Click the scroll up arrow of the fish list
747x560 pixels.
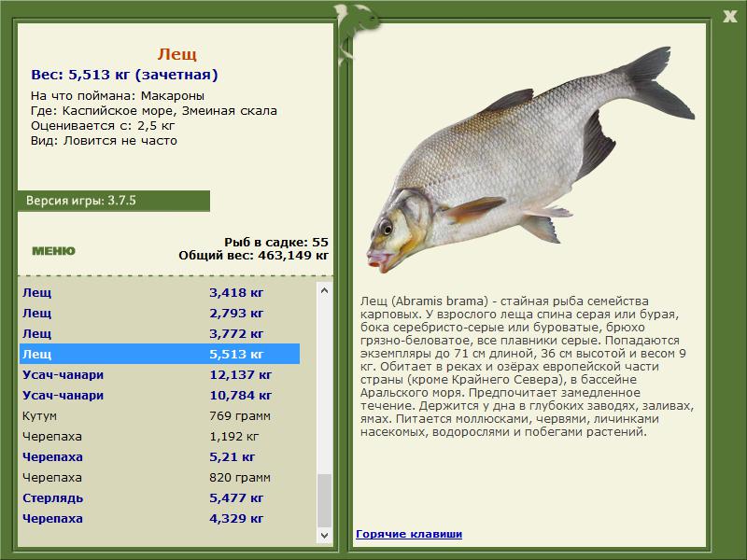(324, 290)
